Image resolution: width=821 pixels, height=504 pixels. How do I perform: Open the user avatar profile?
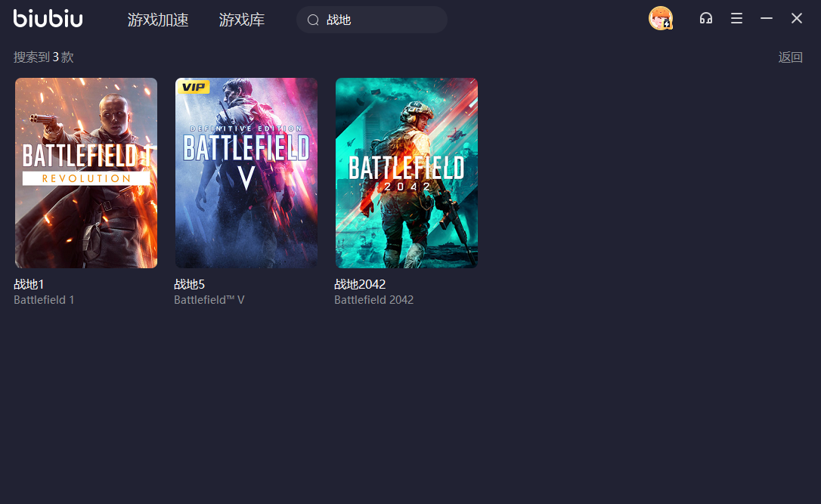click(660, 18)
